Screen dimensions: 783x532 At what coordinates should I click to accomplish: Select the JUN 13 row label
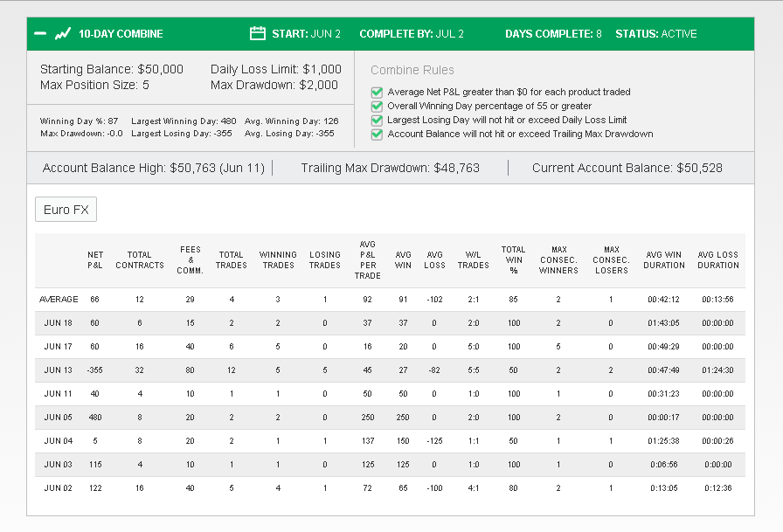[x=58, y=370]
